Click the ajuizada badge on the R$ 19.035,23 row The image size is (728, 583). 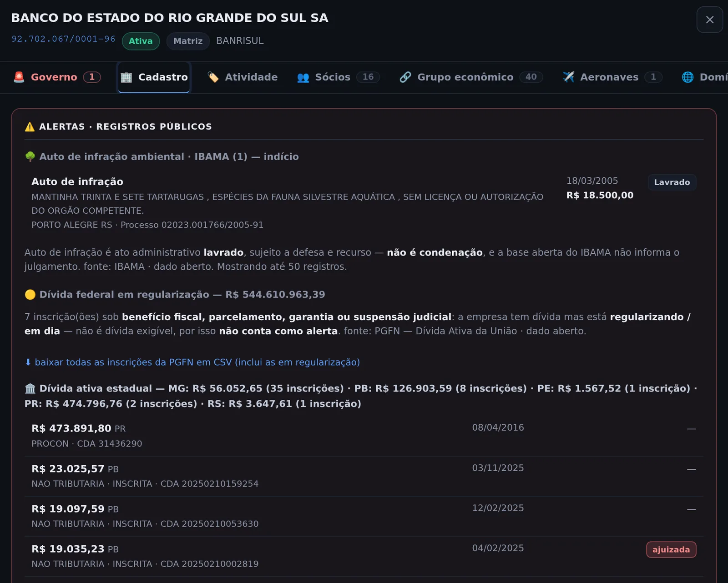click(x=671, y=549)
